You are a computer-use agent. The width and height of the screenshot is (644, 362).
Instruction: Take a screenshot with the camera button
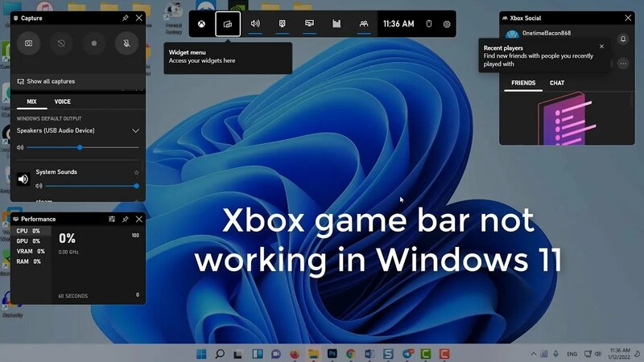(28, 43)
